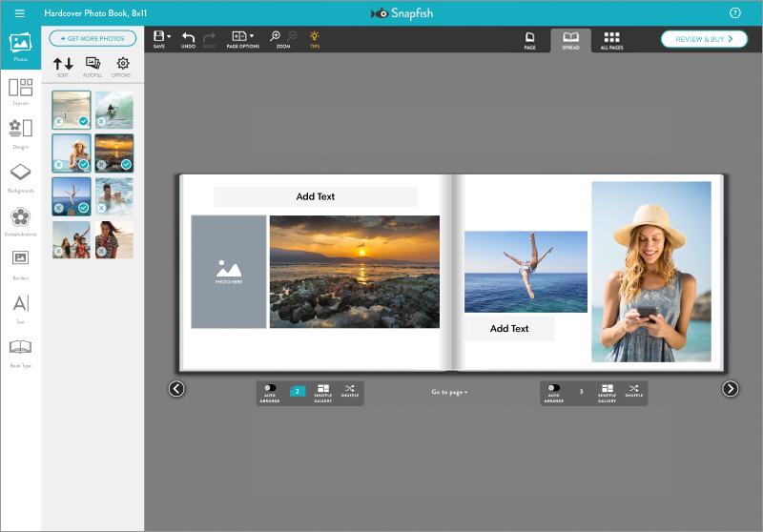The height and width of the screenshot is (532, 763).
Task: Click the Get More Photos button
Action: [x=93, y=38]
